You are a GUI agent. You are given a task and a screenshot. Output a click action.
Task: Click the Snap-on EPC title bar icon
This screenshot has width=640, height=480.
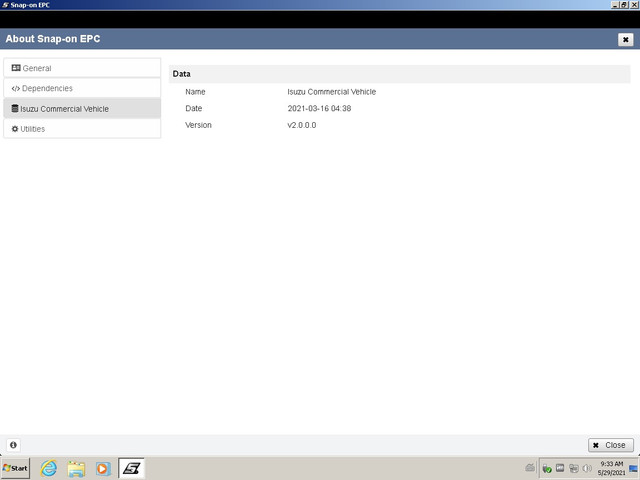(x=5, y=5)
